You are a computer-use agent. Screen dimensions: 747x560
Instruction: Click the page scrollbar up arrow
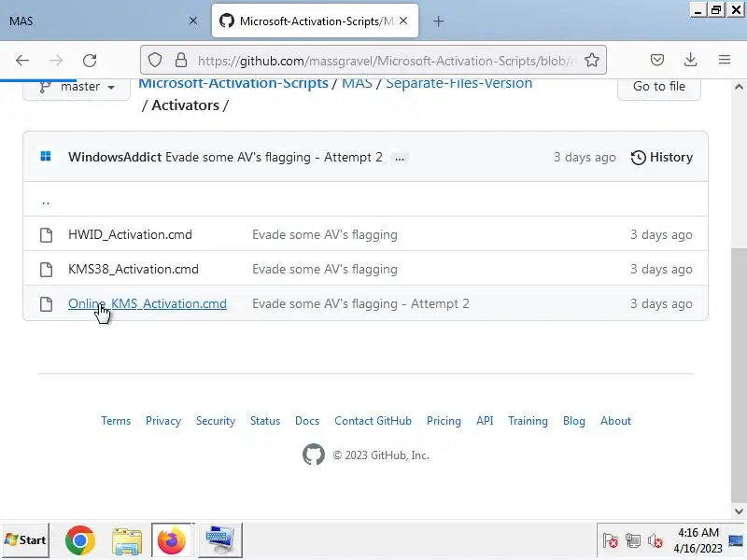pyautogui.click(x=739, y=87)
